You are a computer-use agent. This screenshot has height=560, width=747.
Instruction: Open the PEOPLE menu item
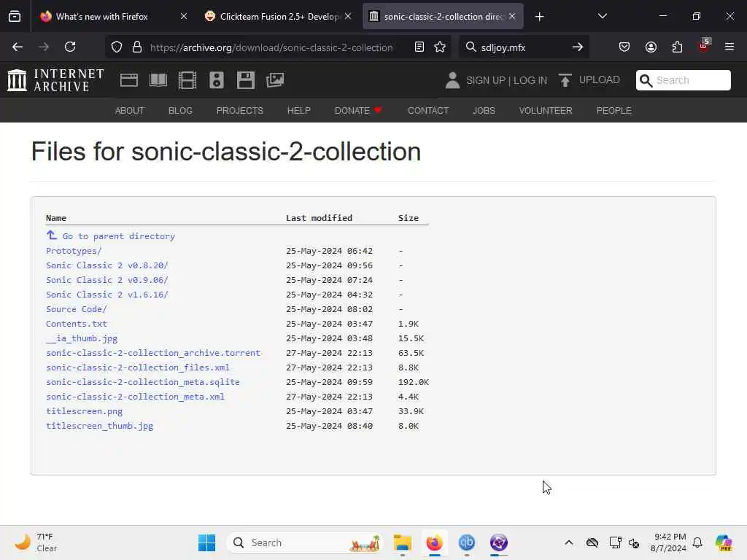614,111
